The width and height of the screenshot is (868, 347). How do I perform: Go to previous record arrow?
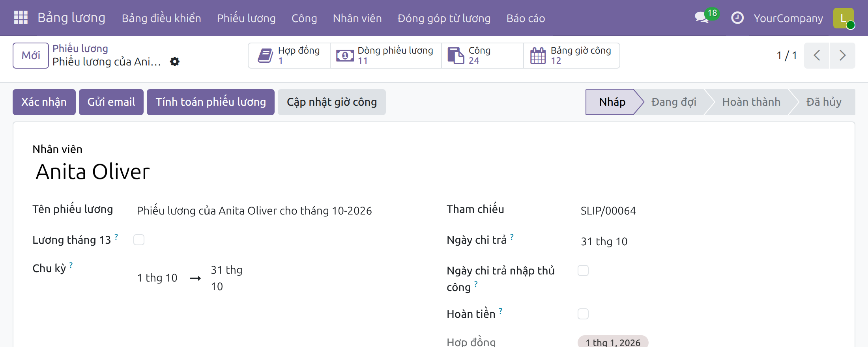(817, 56)
